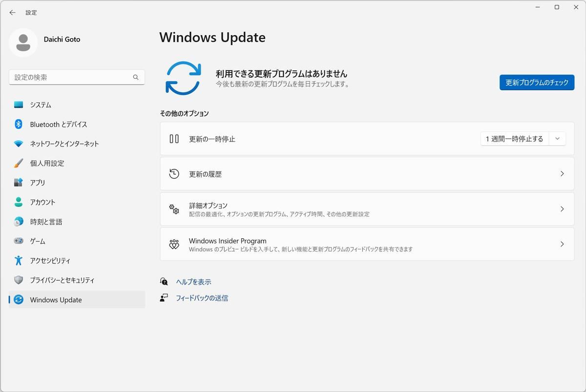The width and height of the screenshot is (586, 392).
Task: Go to Bluetooth とデバイス settings
Action: (77, 124)
